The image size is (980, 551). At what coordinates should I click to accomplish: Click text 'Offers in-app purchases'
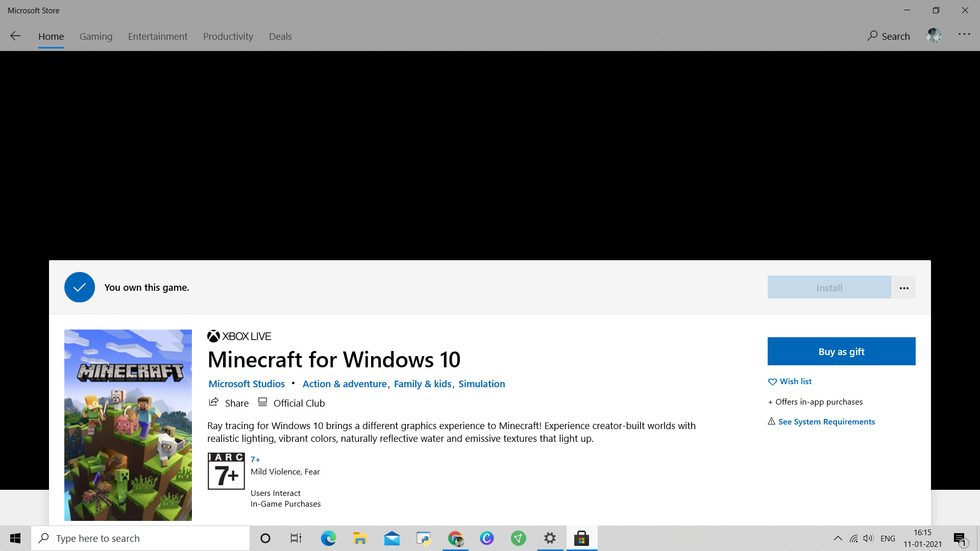[x=819, y=402]
